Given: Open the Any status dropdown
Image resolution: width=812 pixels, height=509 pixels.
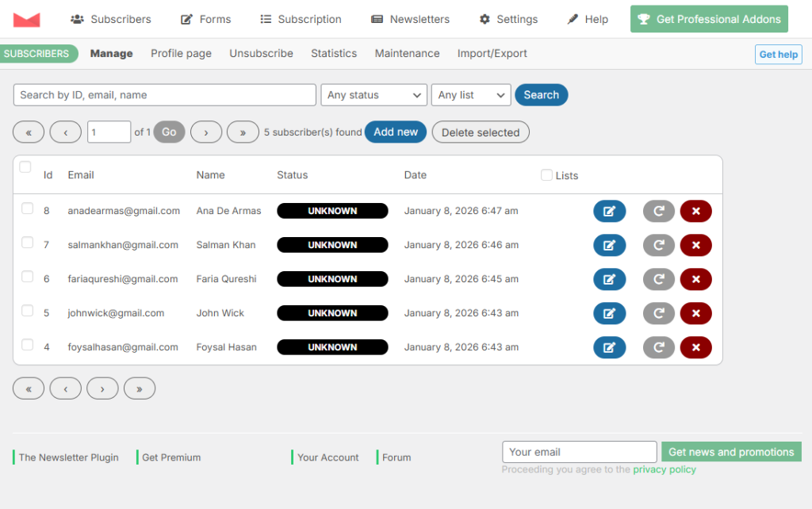Looking at the screenshot, I should click(374, 95).
